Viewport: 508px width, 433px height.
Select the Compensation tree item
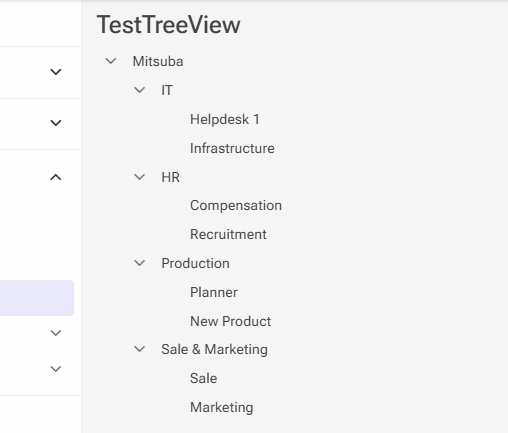coord(236,205)
